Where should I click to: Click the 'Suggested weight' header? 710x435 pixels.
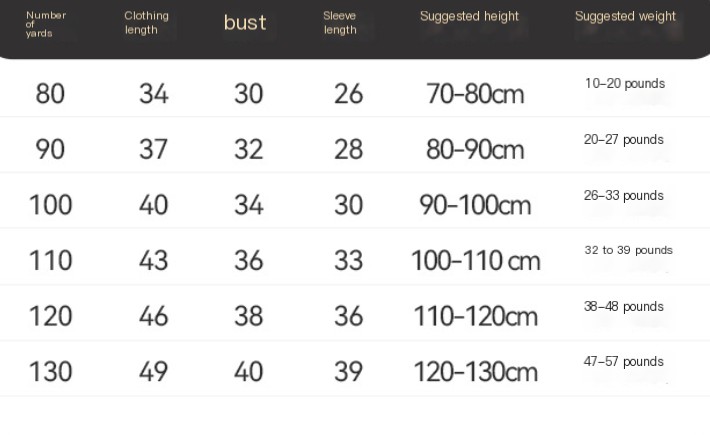(x=625, y=16)
